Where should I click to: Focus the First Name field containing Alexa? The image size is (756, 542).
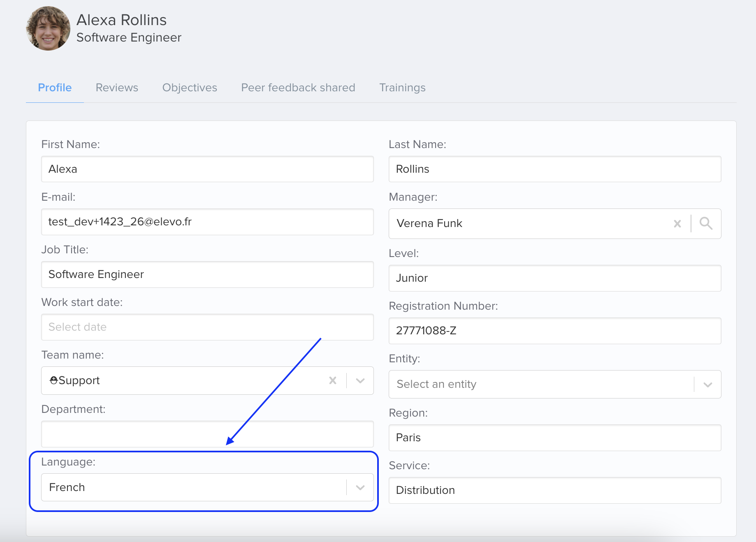(x=207, y=169)
